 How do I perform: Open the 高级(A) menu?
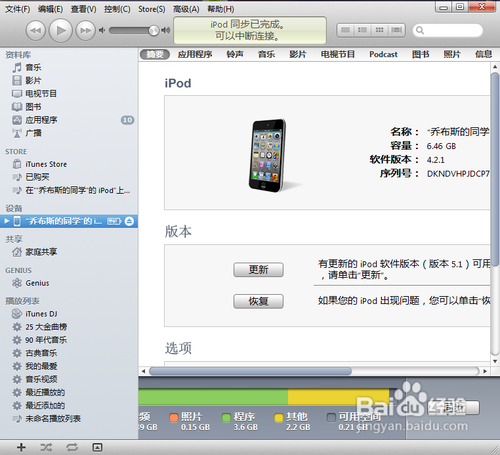[186, 9]
